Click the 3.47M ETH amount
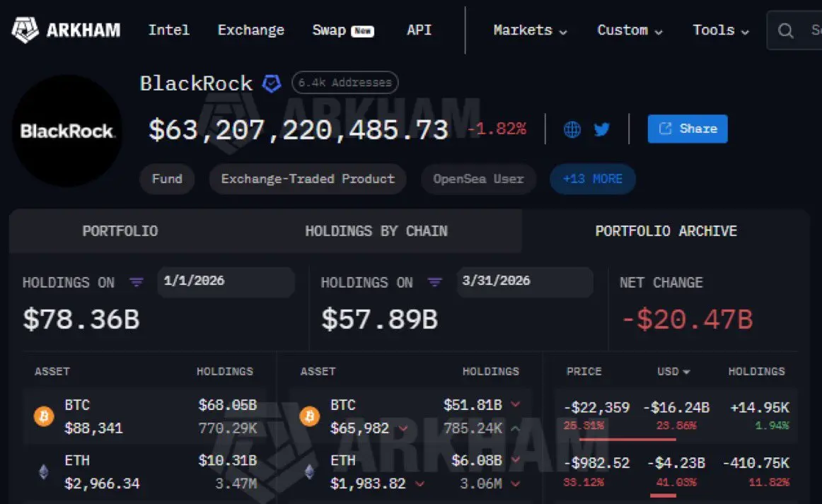The width and height of the screenshot is (822, 504). 236,484
